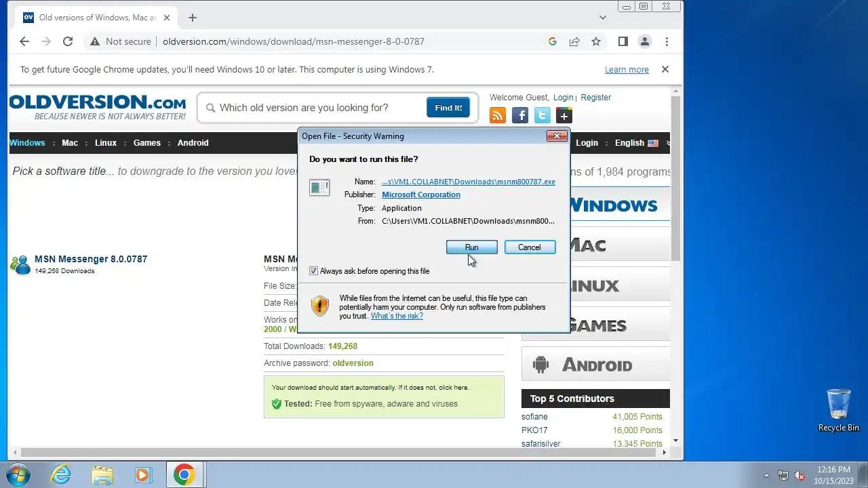Click the Run button in security warning
This screenshot has height=488, width=868.
(471, 247)
